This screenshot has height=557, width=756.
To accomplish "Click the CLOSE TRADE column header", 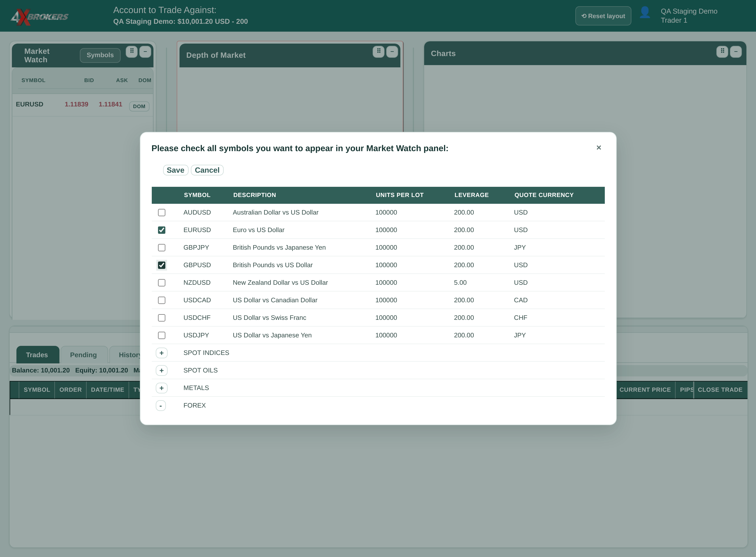I will coord(720,390).
